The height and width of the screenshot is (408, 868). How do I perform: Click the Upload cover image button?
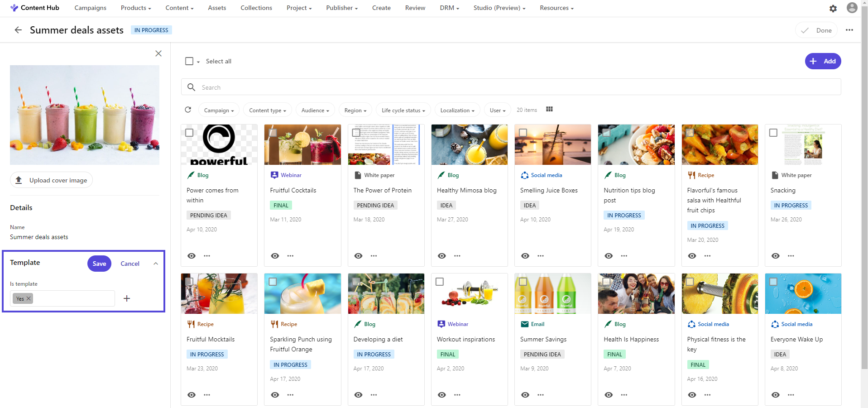(x=51, y=180)
